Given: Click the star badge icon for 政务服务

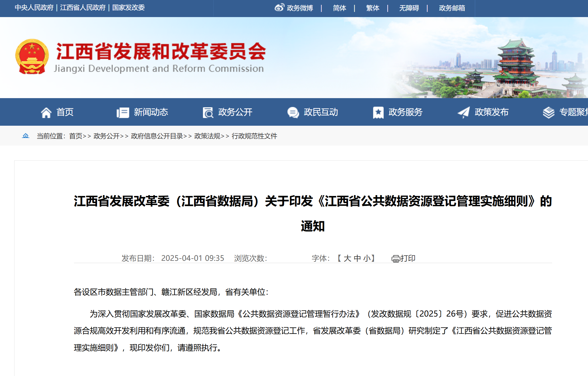Looking at the screenshot, I should pos(378,112).
